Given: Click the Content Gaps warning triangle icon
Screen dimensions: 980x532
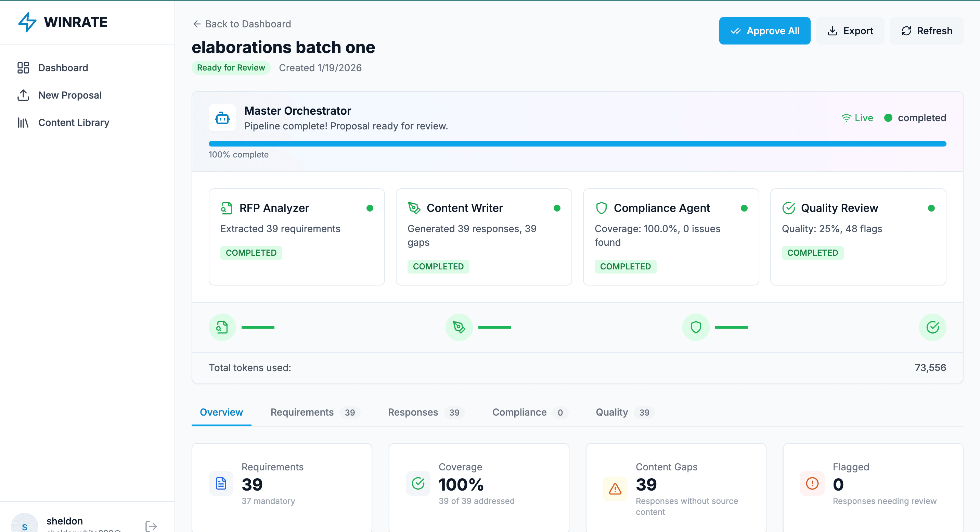Looking at the screenshot, I should [x=615, y=489].
